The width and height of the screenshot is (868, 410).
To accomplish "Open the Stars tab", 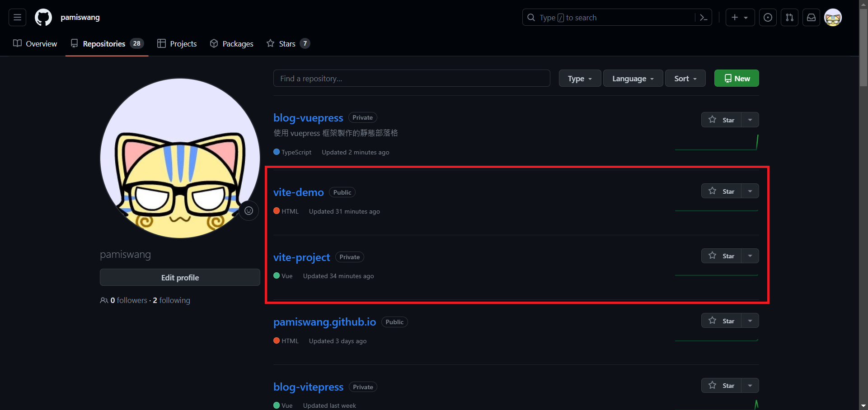I will [x=288, y=44].
